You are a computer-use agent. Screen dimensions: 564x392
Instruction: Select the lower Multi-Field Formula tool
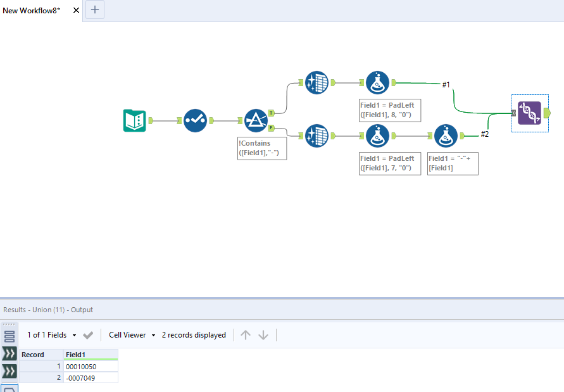pyautogui.click(x=316, y=136)
